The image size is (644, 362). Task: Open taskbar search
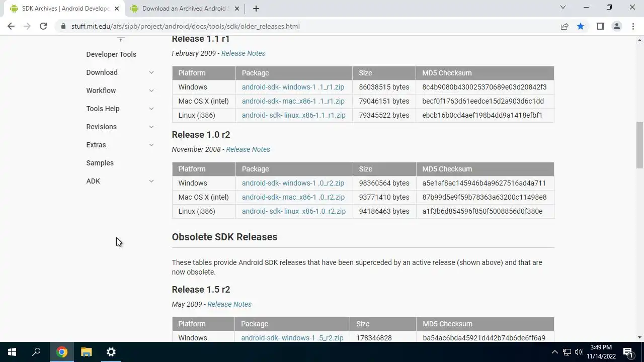click(x=36, y=352)
